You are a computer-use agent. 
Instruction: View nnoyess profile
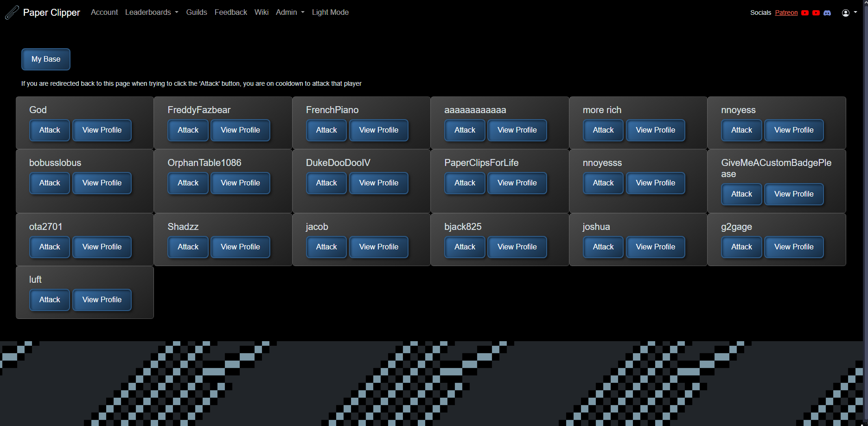794,130
